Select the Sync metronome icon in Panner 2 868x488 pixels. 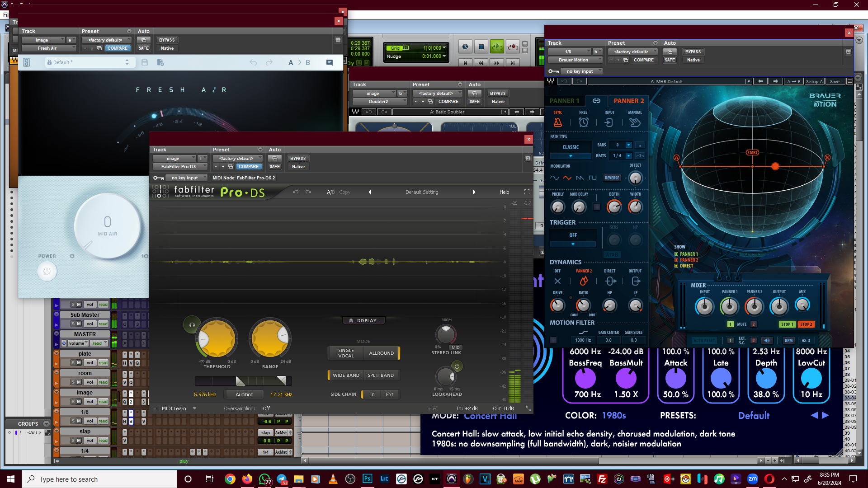(x=558, y=122)
